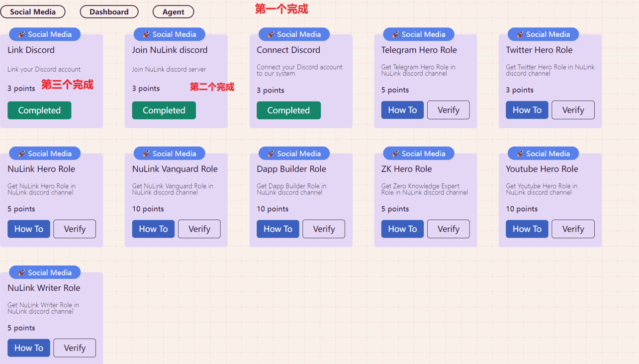Open How To for ZK Hero Role
The width and height of the screenshot is (639, 364).
tap(402, 229)
